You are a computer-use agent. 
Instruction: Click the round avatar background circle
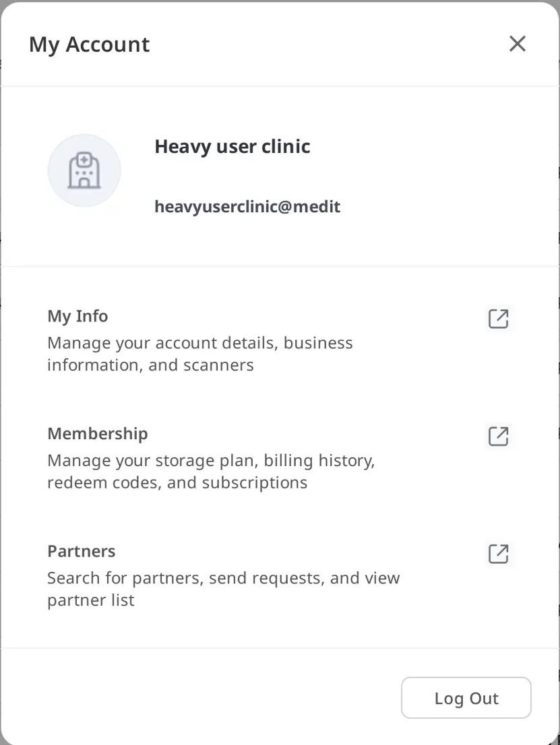[x=84, y=170]
